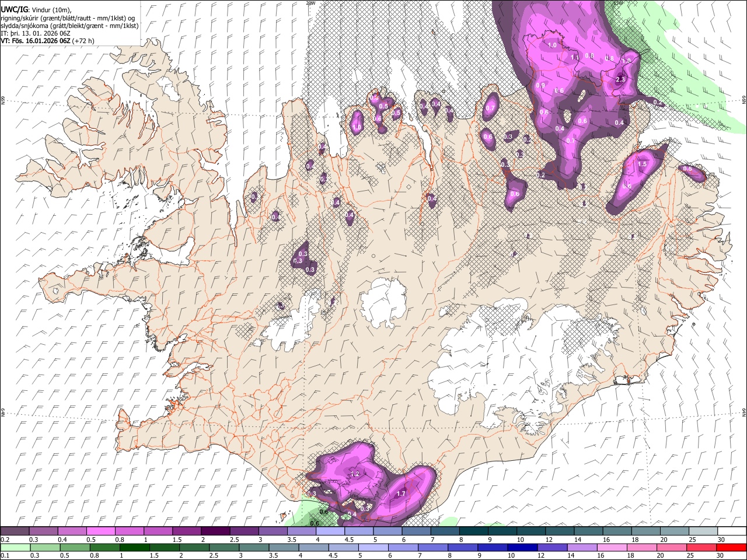Select the upper legend swatch labeled 0.5

(x=100, y=531)
